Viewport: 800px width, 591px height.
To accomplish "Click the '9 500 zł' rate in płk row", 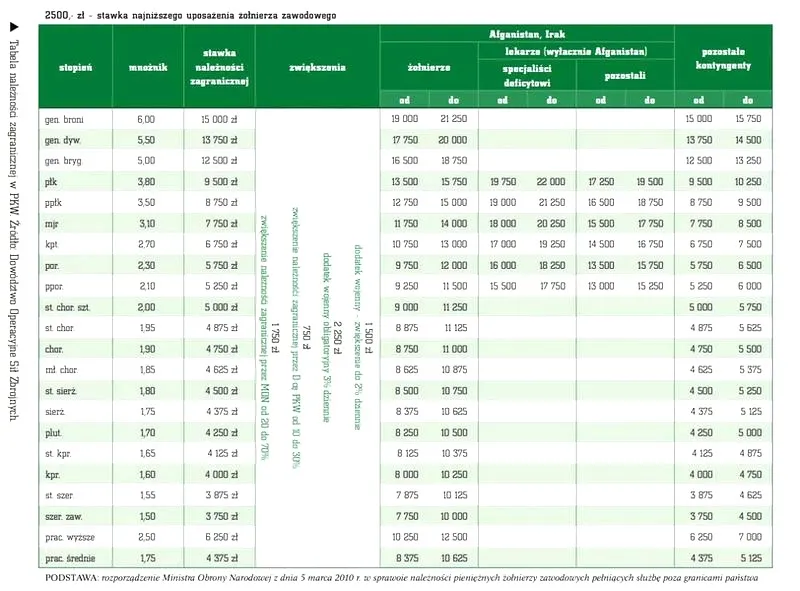I will (218, 182).
